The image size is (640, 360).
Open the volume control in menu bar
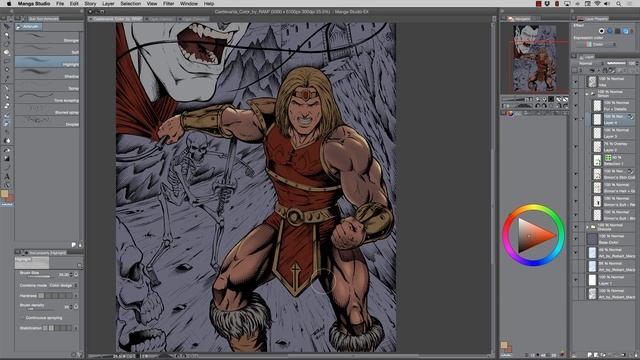[x=607, y=4]
